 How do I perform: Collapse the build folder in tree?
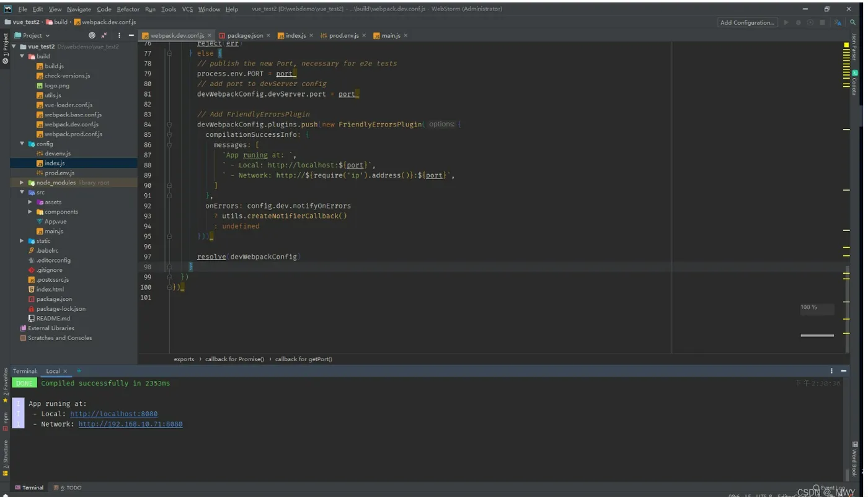(x=22, y=56)
